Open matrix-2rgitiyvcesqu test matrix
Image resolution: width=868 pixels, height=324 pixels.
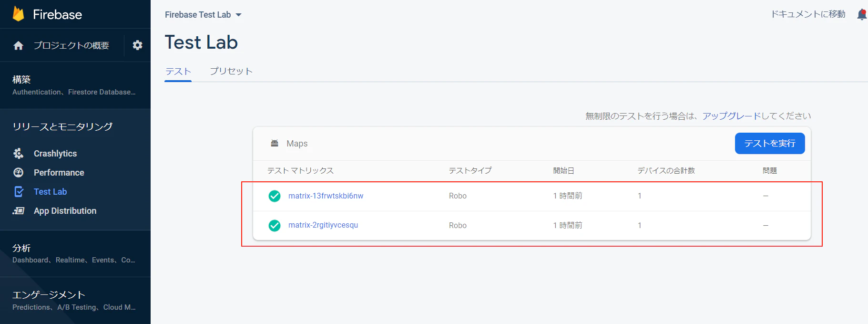(323, 225)
